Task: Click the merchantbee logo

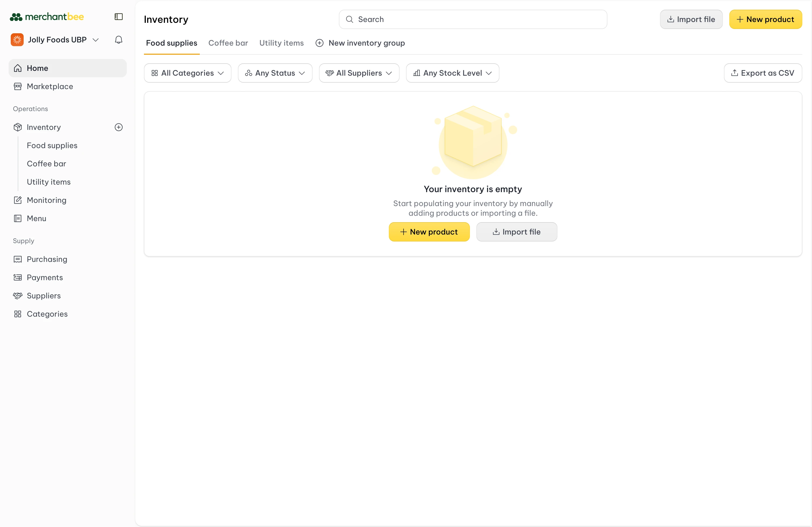Action: 47,16
